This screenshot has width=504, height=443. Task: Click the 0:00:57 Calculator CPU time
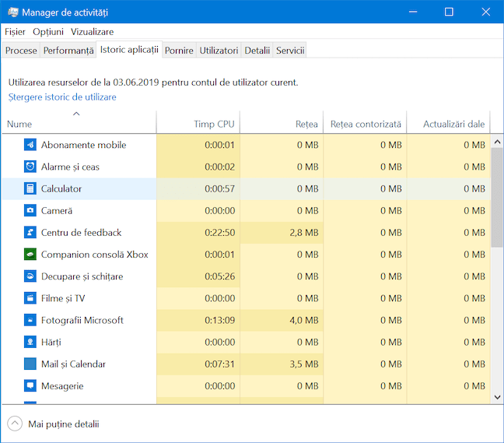(220, 188)
